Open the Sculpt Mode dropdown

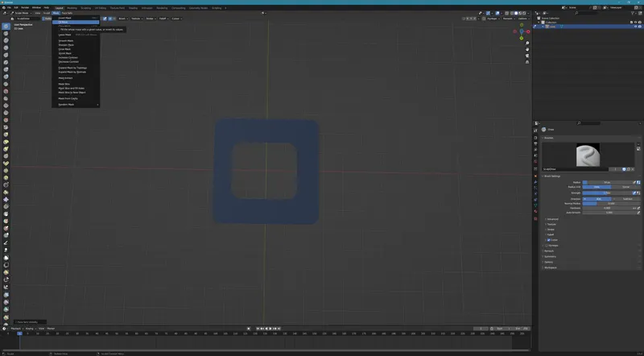point(21,13)
